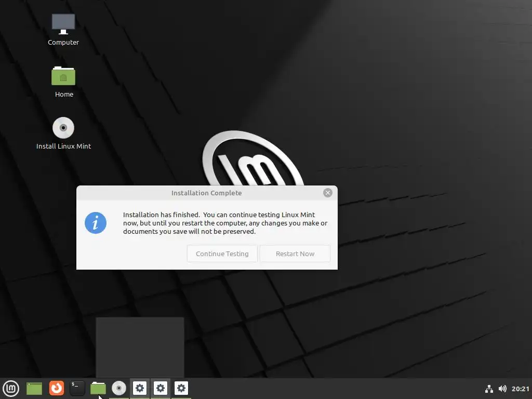
Task: Open the volume tray icon
Action: point(502,389)
